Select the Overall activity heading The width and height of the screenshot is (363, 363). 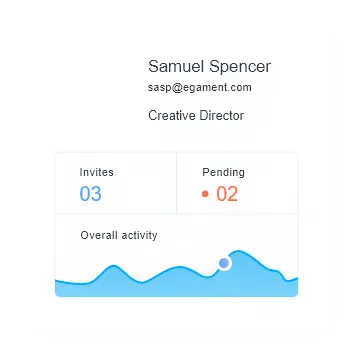(x=119, y=235)
